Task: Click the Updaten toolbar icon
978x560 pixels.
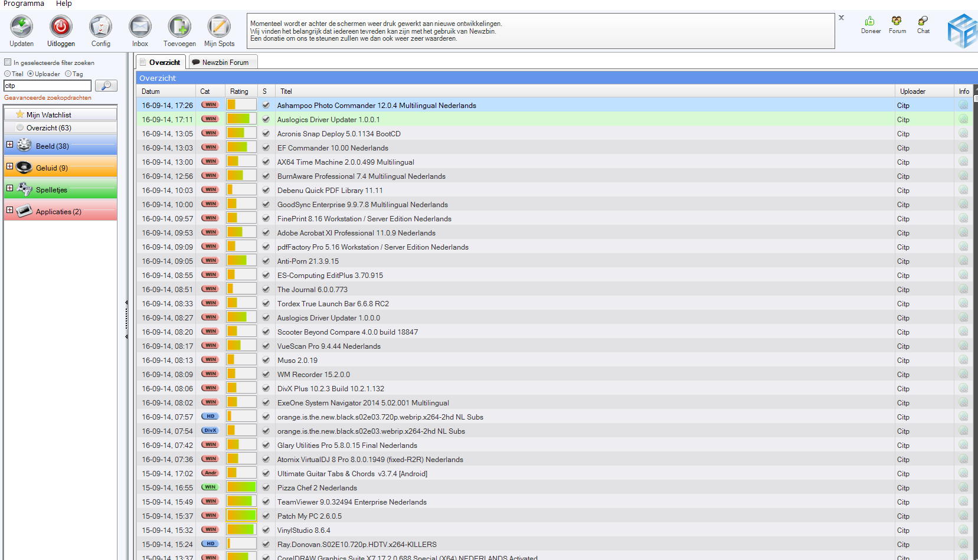Action: point(21,27)
